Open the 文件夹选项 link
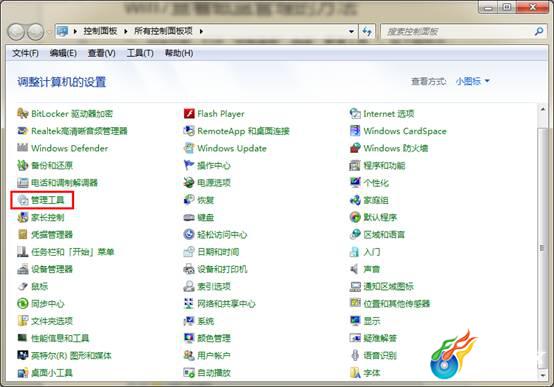The image size is (554, 387). (52, 321)
